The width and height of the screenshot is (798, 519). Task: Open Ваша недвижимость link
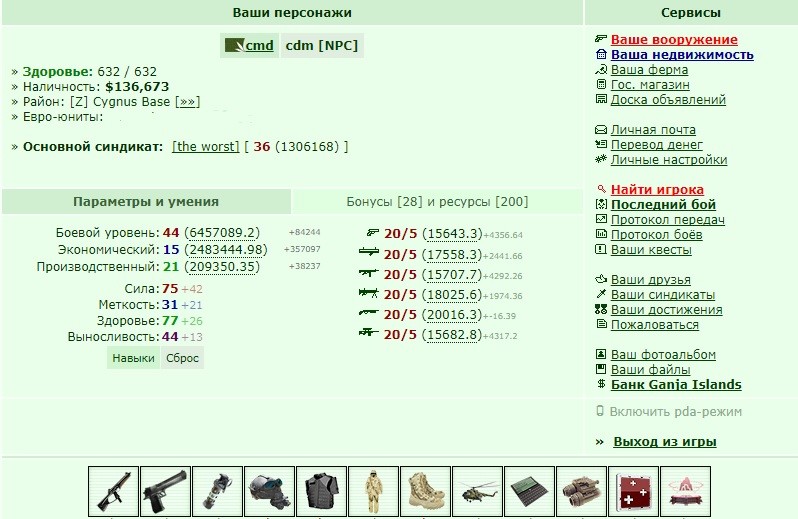tap(682, 54)
